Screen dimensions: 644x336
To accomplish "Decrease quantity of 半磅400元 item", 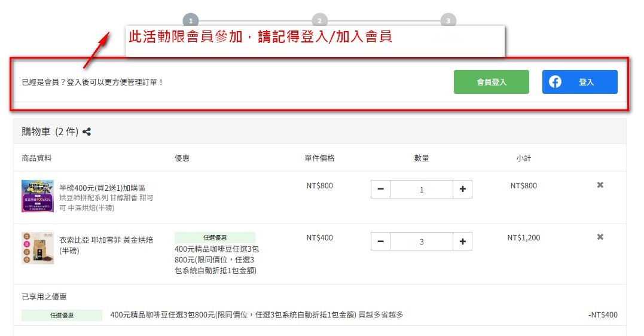I will (x=380, y=190).
